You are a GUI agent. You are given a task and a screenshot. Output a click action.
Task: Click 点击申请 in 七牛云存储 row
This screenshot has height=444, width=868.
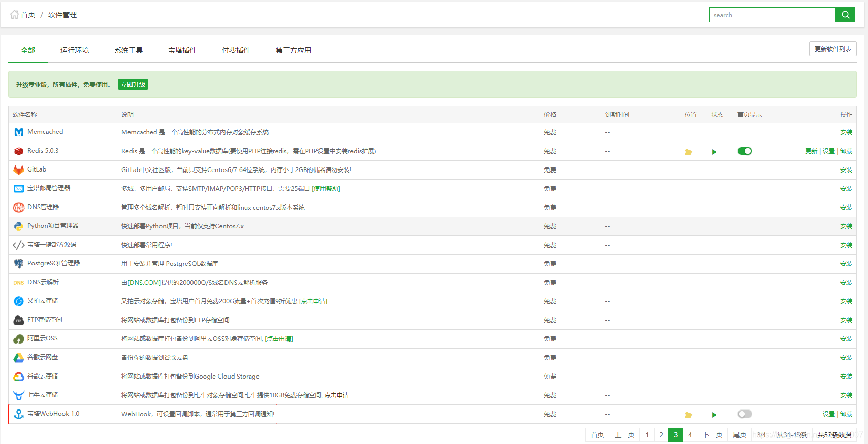click(x=337, y=395)
